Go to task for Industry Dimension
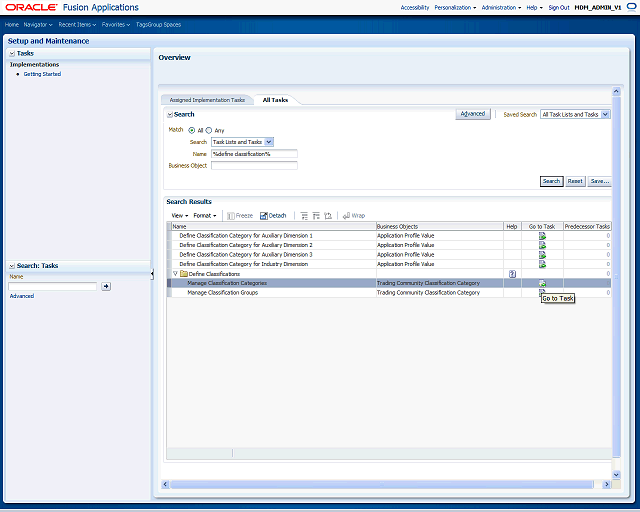The height and width of the screenshot is (512, 640). point(542,264)
